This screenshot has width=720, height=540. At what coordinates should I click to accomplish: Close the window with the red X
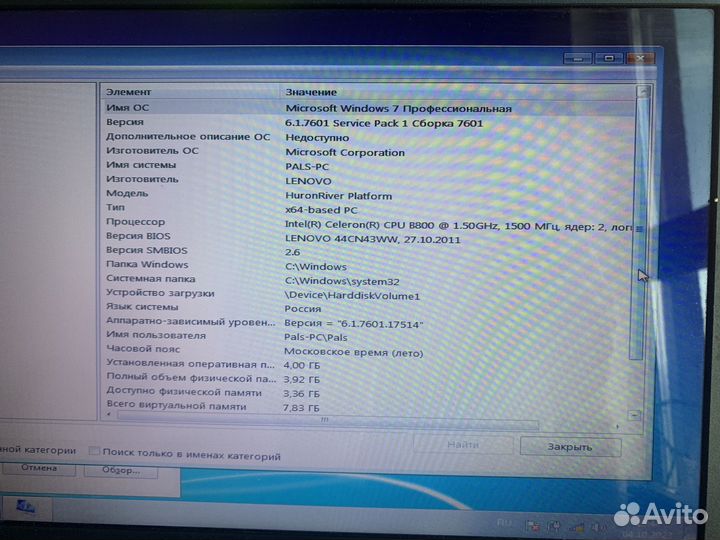pyautogui.click(x=640, y=58)
